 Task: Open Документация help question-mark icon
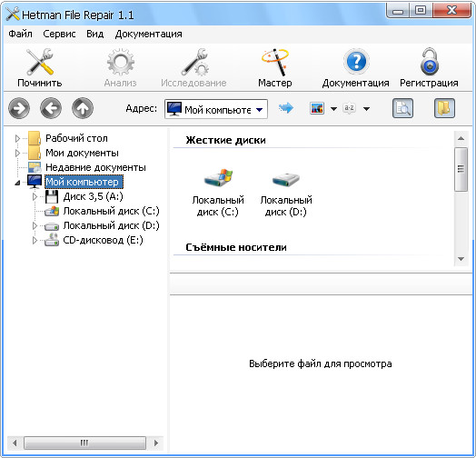pyautogui.click(x=356, y=62)
